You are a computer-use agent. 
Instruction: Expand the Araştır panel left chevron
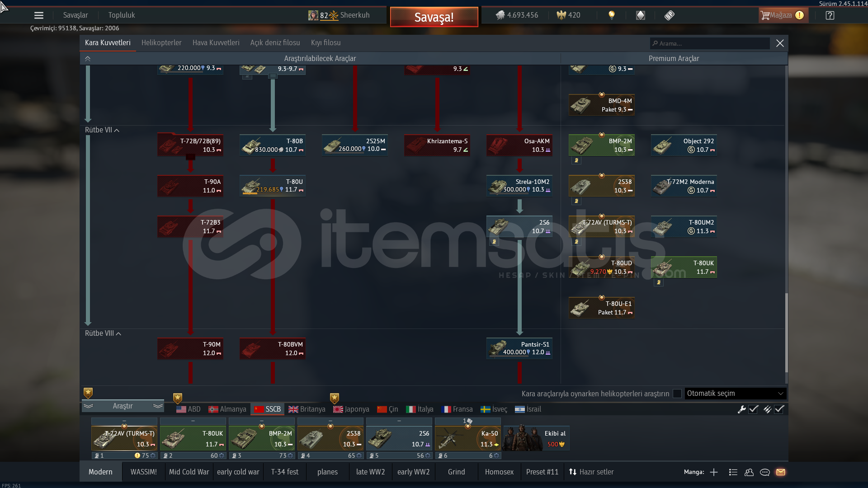[88, 406]
